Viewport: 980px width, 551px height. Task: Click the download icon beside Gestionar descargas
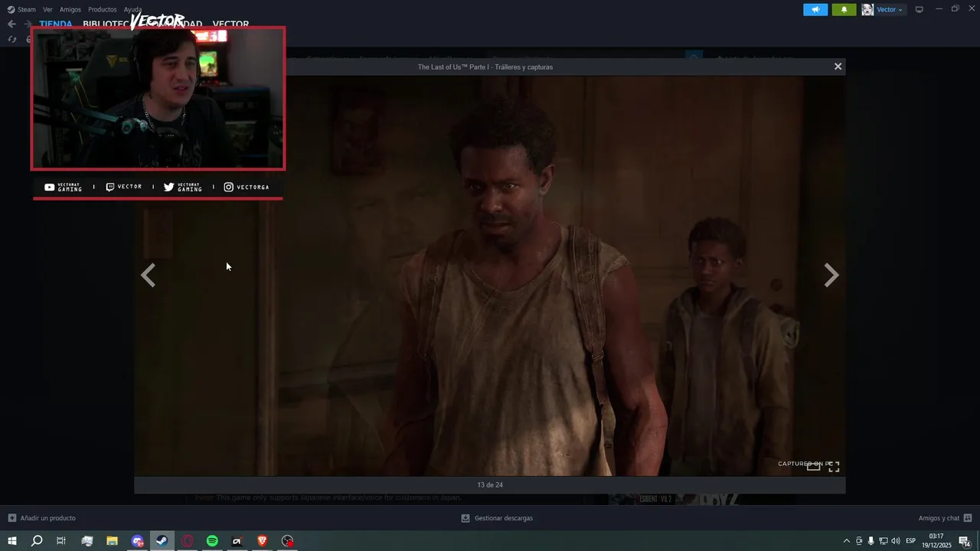click(x=465, y=518)
